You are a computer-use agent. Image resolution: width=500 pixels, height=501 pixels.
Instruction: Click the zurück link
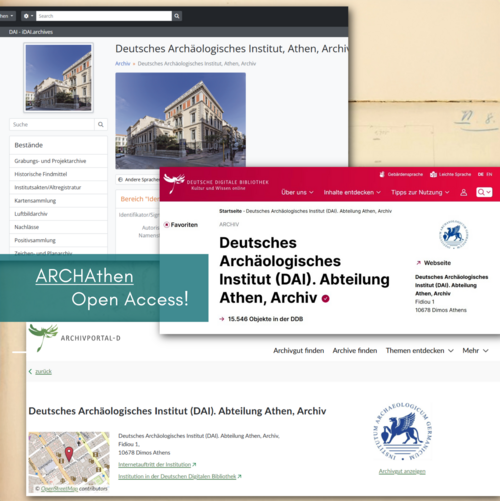coord(43,372)
